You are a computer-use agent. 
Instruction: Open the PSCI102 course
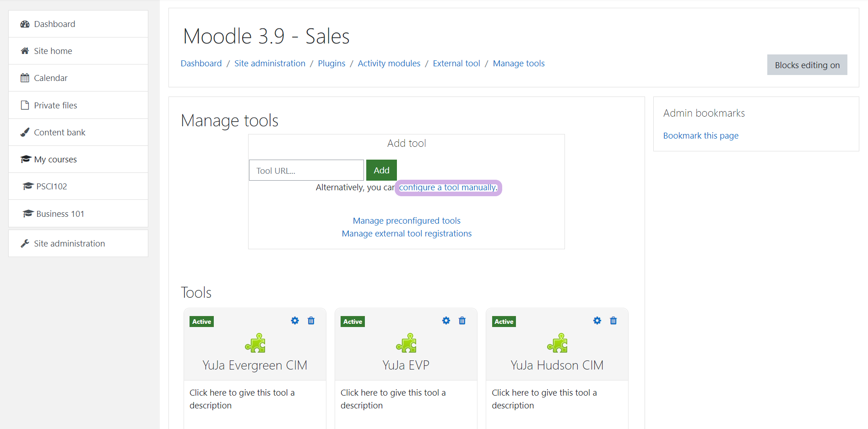(x=51, y=186)
